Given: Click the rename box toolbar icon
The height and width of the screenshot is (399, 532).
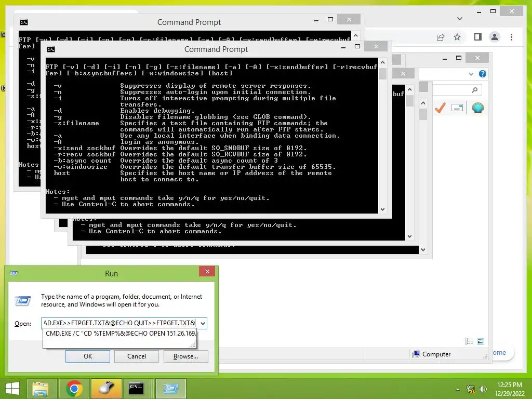Looking at the screenshot, I should point(457,108).
